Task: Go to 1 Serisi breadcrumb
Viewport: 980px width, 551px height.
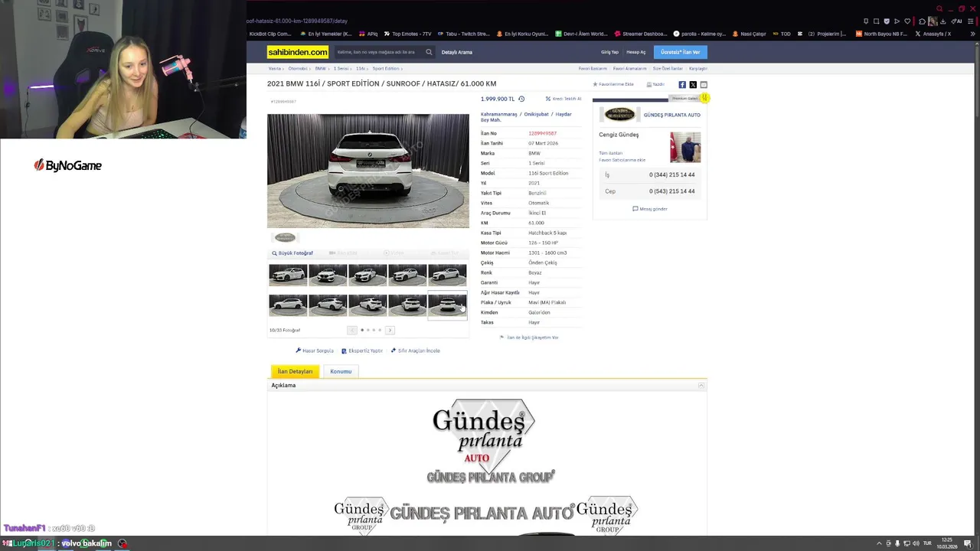Action: 341,69
